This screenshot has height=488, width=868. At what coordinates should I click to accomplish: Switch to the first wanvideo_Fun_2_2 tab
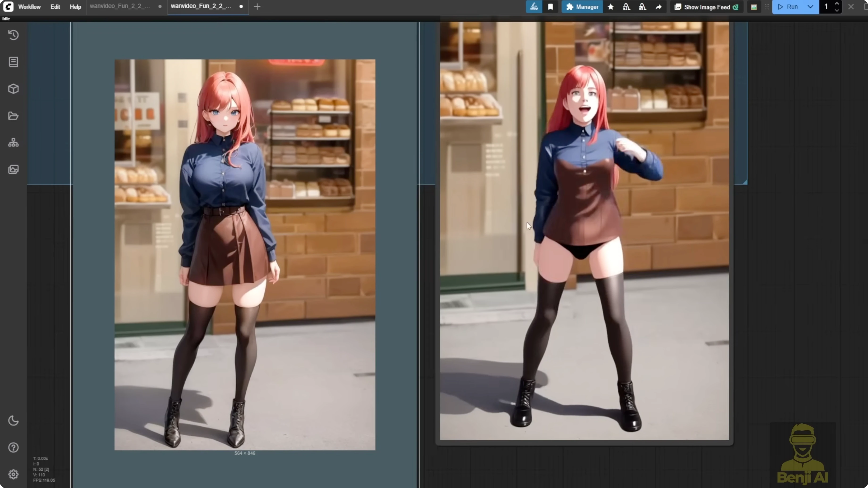pos(120,6)
